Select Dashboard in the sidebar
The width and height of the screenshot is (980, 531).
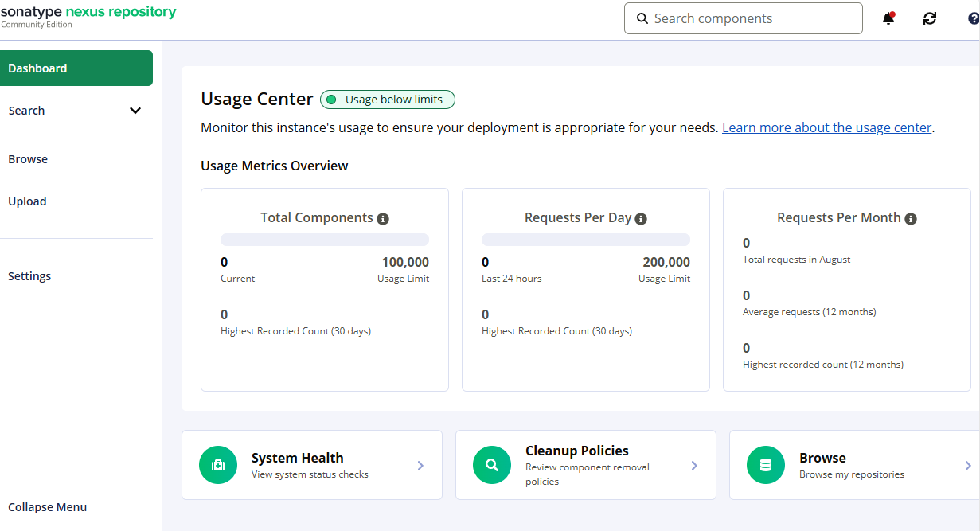point(76,68)
